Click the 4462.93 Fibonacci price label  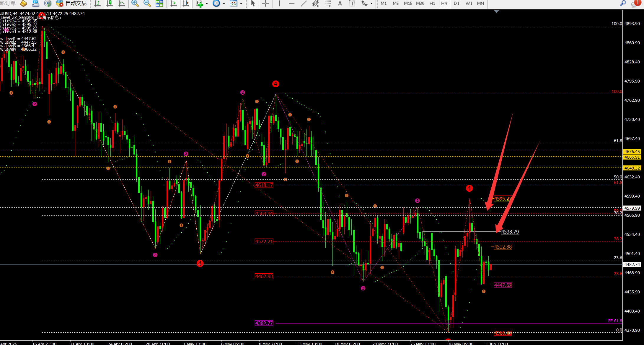(264, 276)
